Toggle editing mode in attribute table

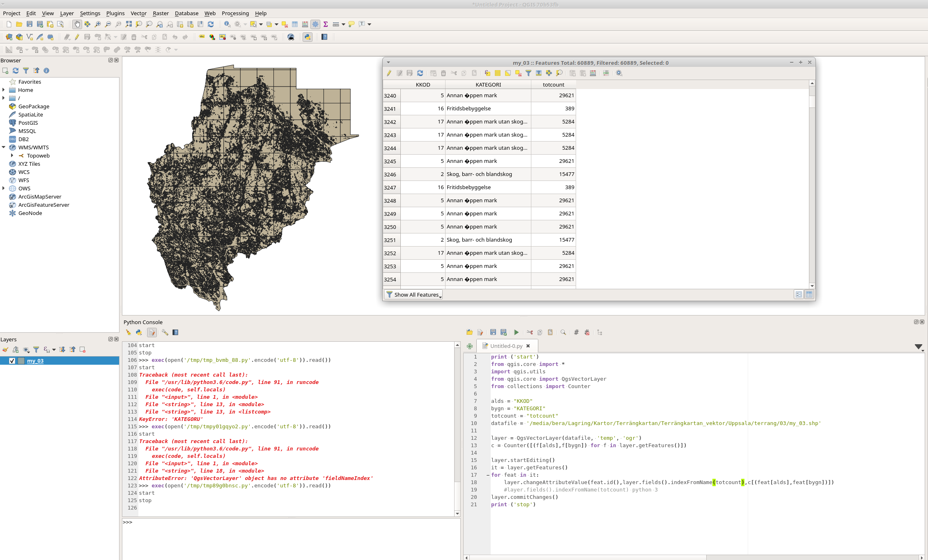(x=389, y=73)
